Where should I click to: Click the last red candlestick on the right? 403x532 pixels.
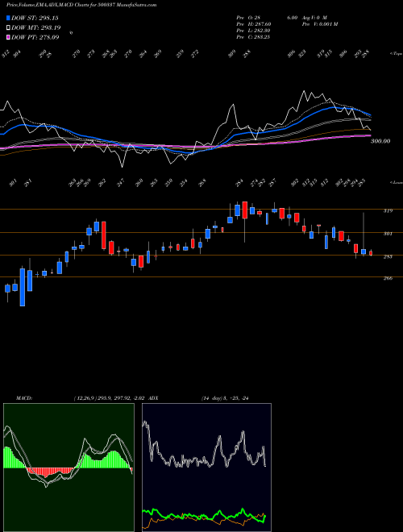371,253
